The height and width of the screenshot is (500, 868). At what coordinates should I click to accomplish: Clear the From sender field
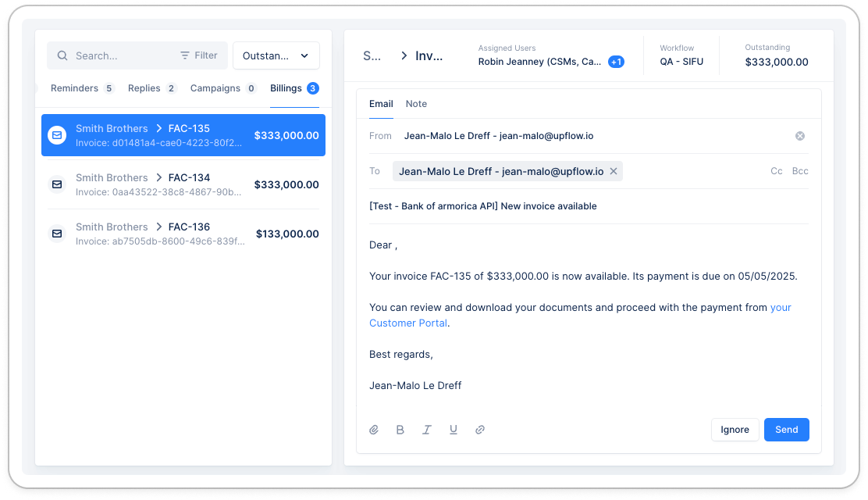coord(799,136)
